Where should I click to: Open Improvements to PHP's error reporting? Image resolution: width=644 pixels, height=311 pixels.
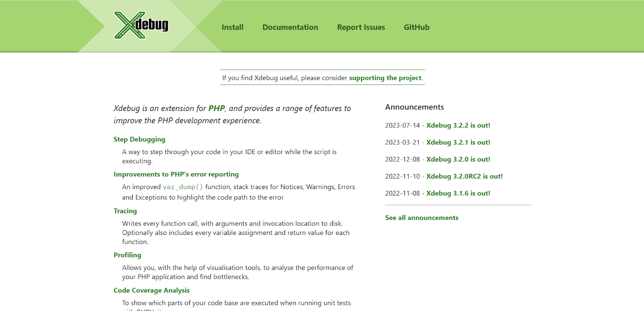coord(176,174)
